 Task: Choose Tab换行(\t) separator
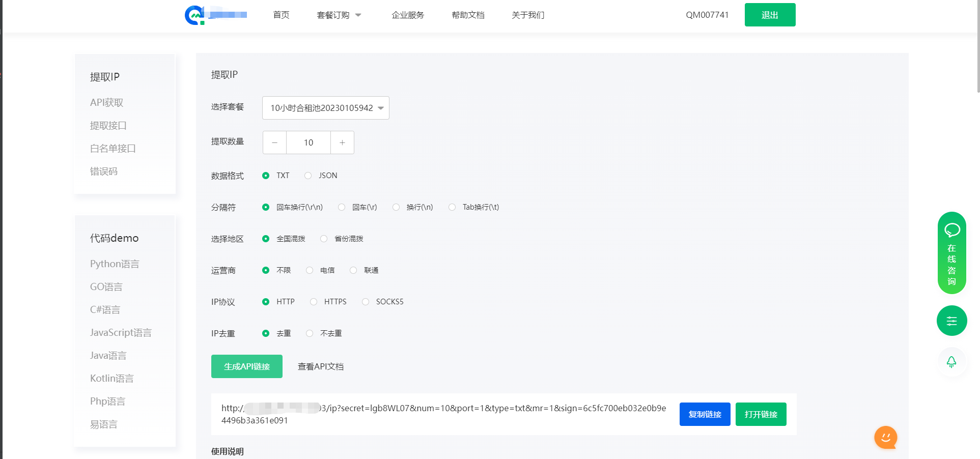coord(473,207)
